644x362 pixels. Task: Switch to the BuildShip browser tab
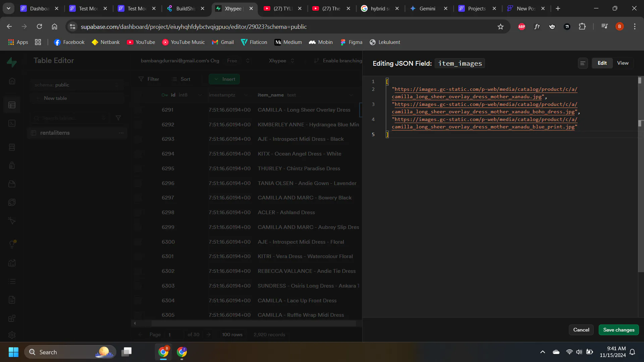click(x=185, y=9)
